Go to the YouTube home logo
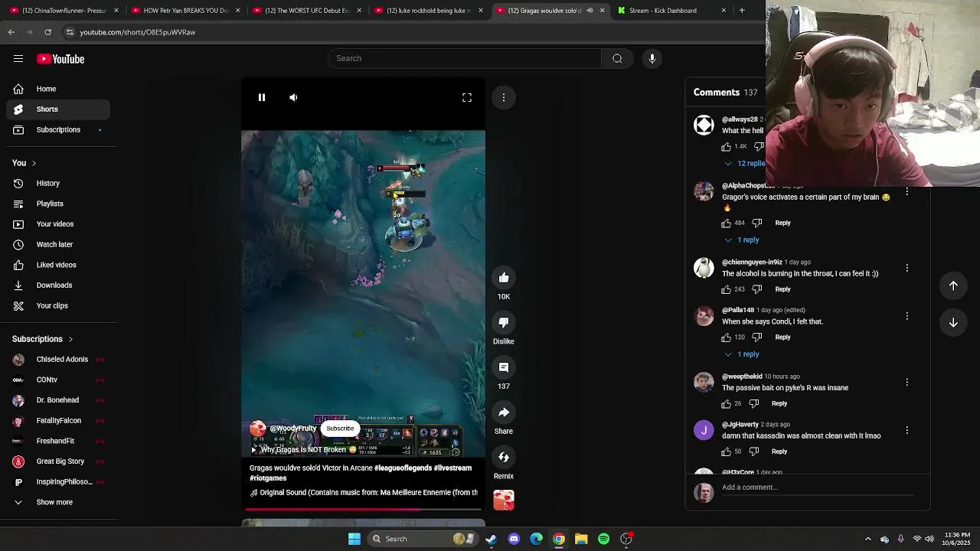The height and width of the screenshot is (551, 980). click(x=60, y=59)
